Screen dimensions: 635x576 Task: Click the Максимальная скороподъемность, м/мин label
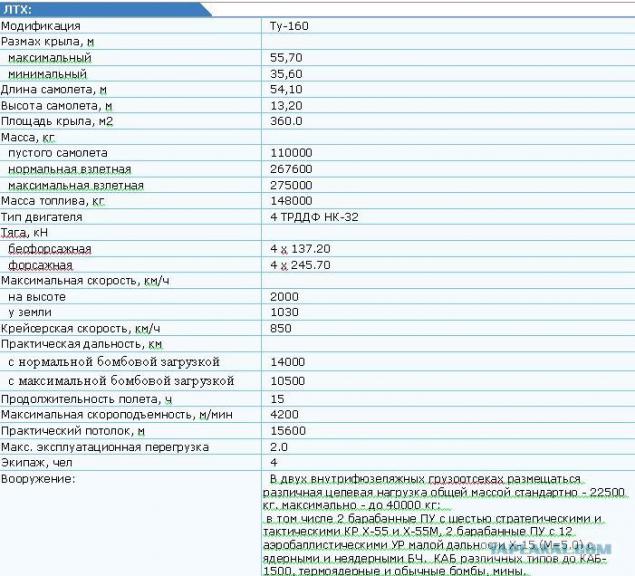coord(117,414)
